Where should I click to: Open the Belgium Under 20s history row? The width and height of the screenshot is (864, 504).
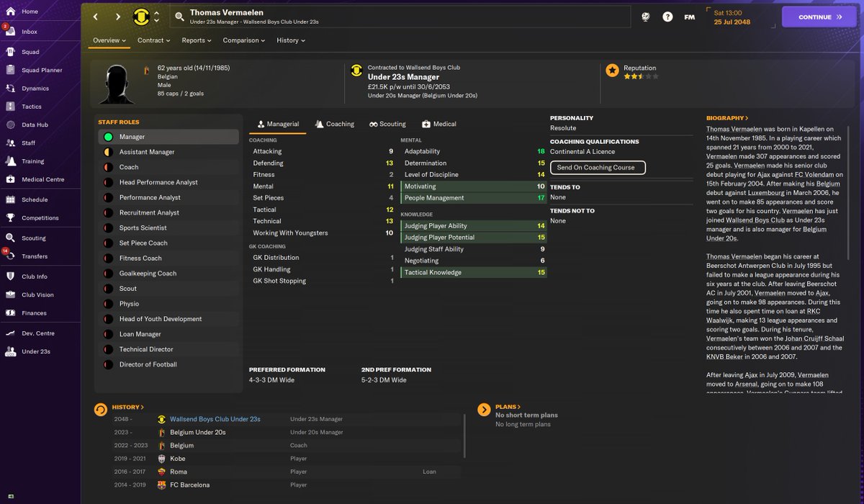tap(286, 432)
